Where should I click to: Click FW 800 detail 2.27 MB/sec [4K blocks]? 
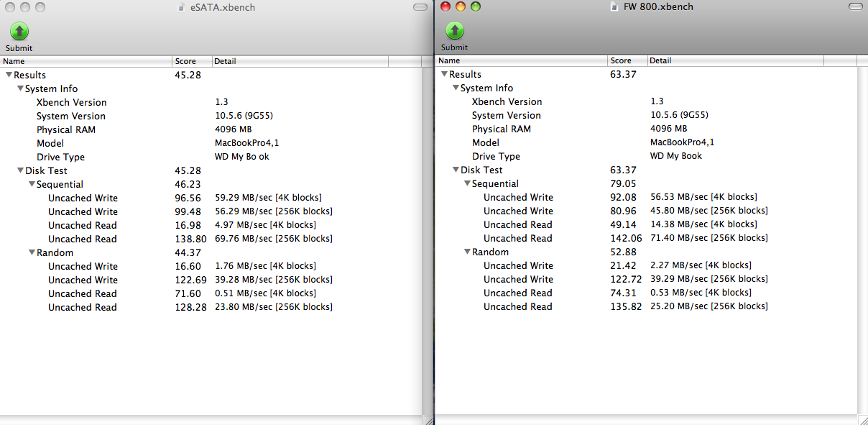tap(701, 265)
